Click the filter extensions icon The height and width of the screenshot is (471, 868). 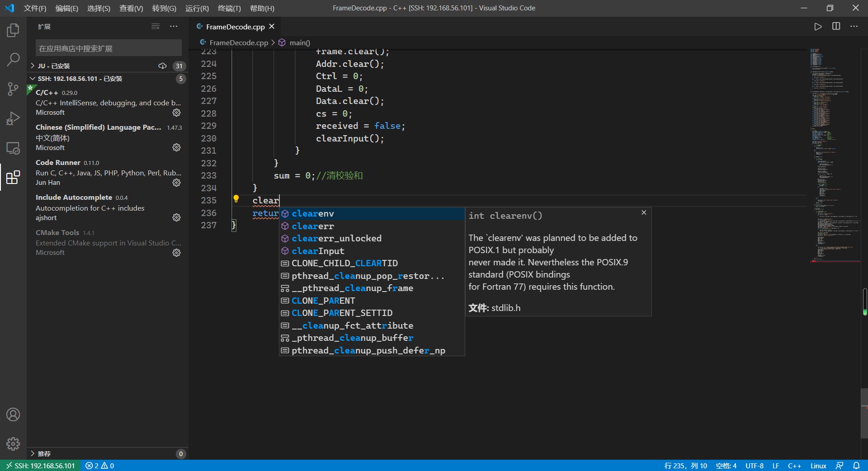coord(155,26)
